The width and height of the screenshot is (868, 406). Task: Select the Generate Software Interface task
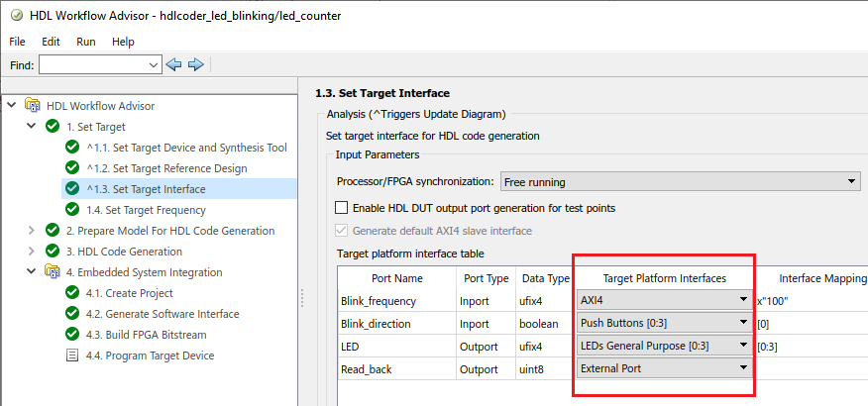click(x=162, y=314)
